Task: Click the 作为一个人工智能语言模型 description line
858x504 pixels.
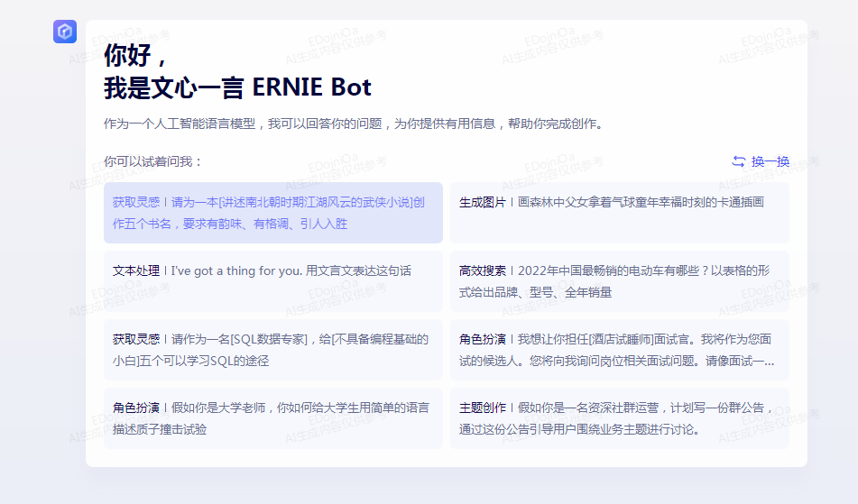Action: point(353,124)
